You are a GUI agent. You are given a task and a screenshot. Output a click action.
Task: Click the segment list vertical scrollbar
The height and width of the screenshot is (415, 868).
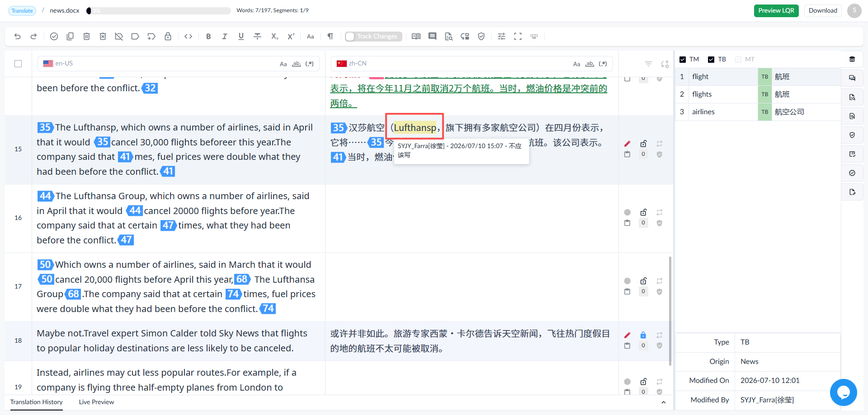click(x=670, y=311)
